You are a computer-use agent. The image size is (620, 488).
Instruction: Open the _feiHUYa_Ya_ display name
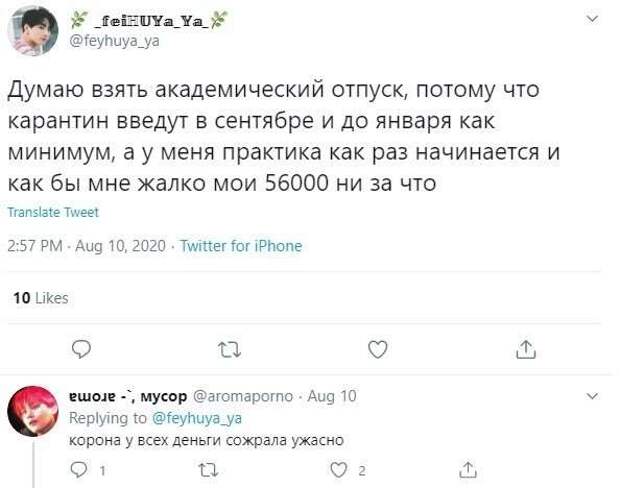149,21
